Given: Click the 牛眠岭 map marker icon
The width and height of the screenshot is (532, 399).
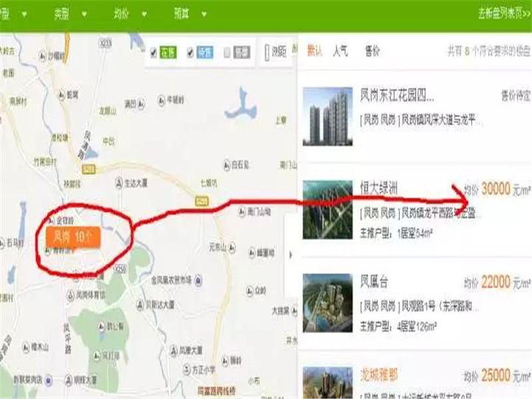Looking at the screenshot, I should tap(162, 100).
